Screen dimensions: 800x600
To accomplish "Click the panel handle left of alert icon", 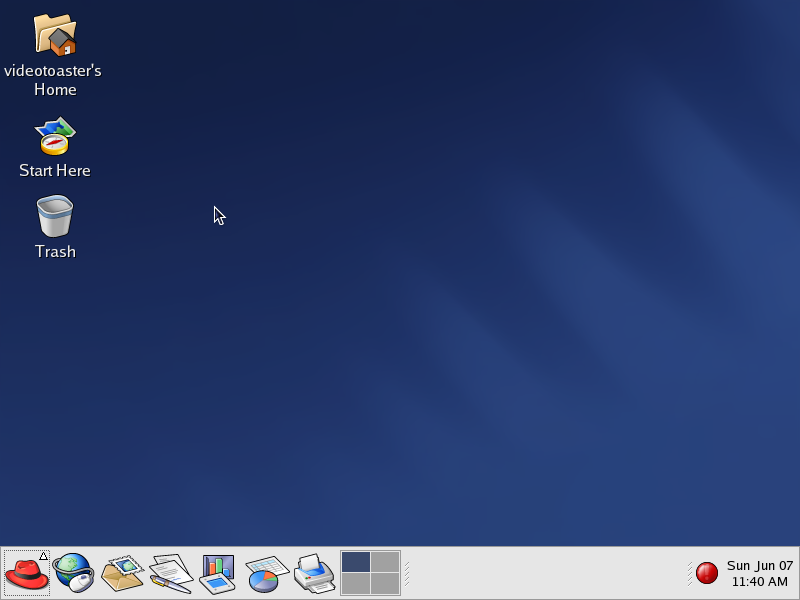I will click(x=690, y=573).
